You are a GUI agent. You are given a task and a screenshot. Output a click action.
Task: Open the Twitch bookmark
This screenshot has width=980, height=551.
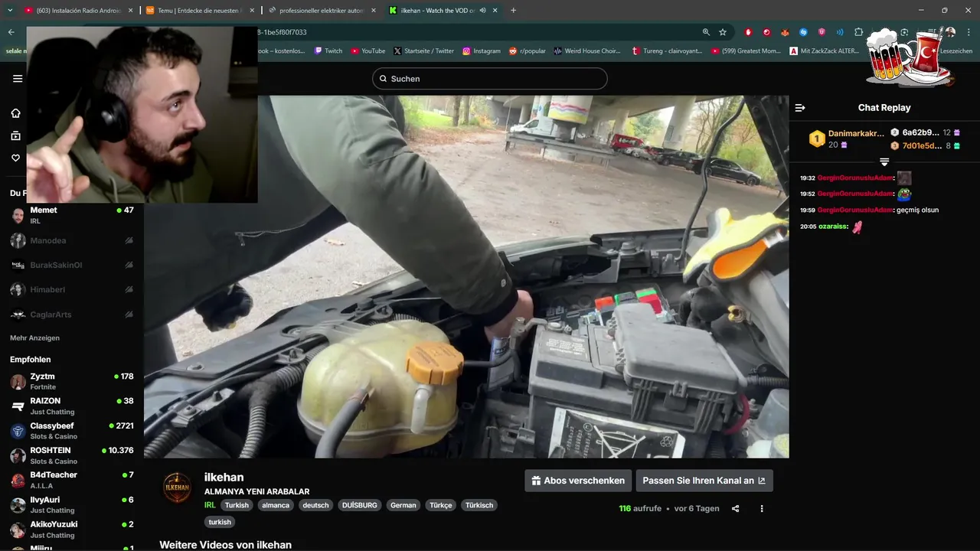click(328, 51)
